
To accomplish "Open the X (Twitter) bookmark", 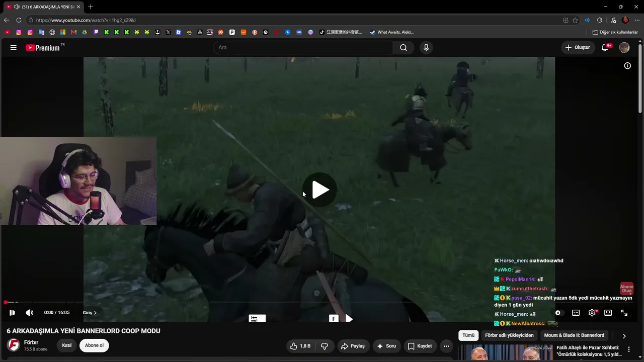I will click(x=168, y=32).
